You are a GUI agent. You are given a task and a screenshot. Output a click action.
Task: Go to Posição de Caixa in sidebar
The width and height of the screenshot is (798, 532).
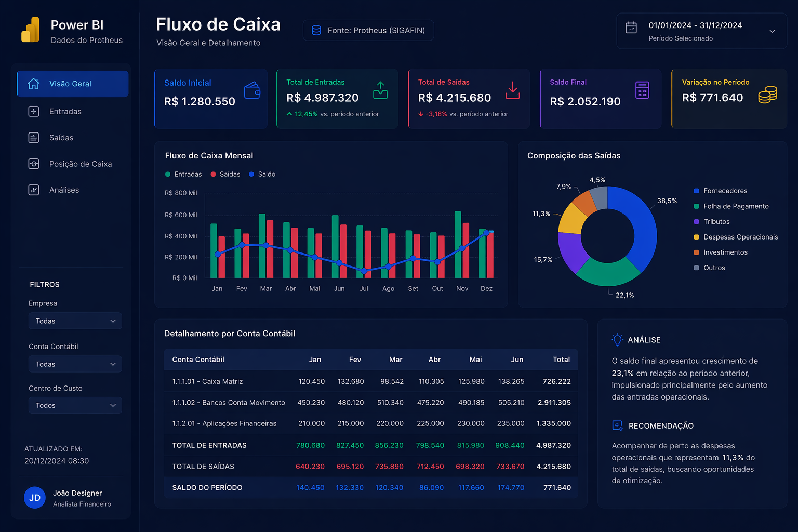pos(80,164)
